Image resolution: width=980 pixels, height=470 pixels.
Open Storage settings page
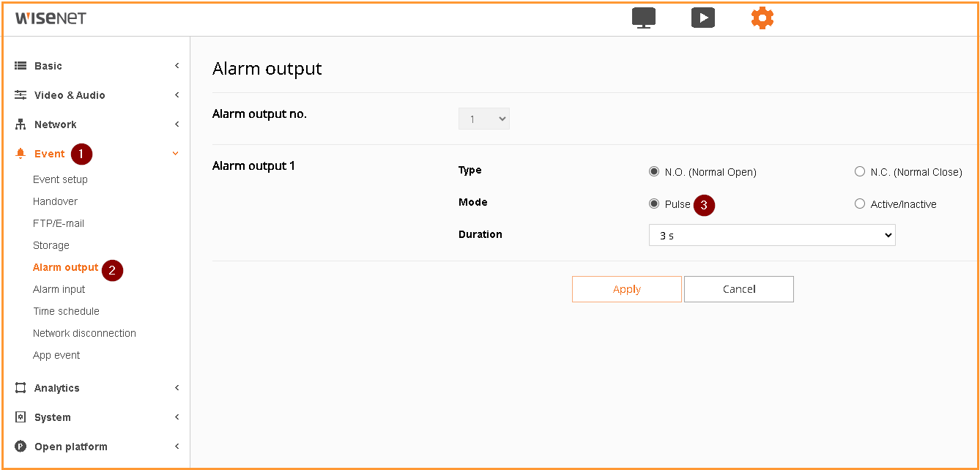point(51,245)
